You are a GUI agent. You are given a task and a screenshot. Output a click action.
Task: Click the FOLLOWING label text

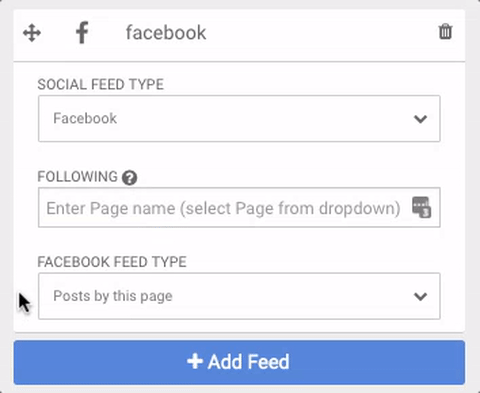tap(77, 177)
